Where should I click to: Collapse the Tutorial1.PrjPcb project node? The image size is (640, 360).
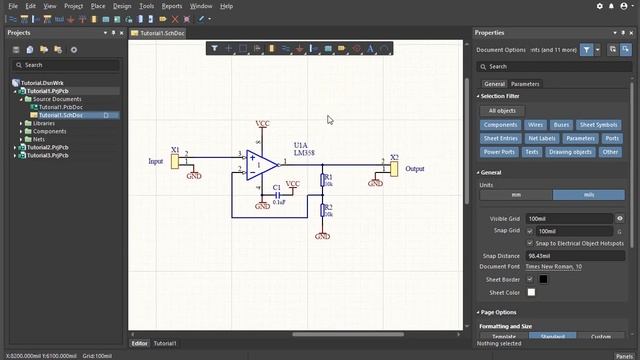click(15, 91)
